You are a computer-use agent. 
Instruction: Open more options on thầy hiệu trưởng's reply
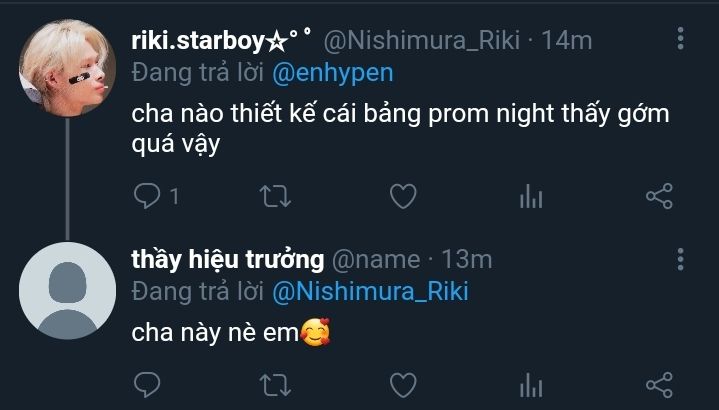680,259
